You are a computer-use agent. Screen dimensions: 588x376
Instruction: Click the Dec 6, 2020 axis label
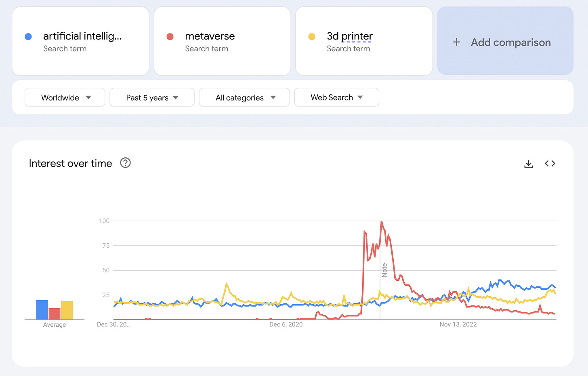pyautogui.click(x=286, y=324)
